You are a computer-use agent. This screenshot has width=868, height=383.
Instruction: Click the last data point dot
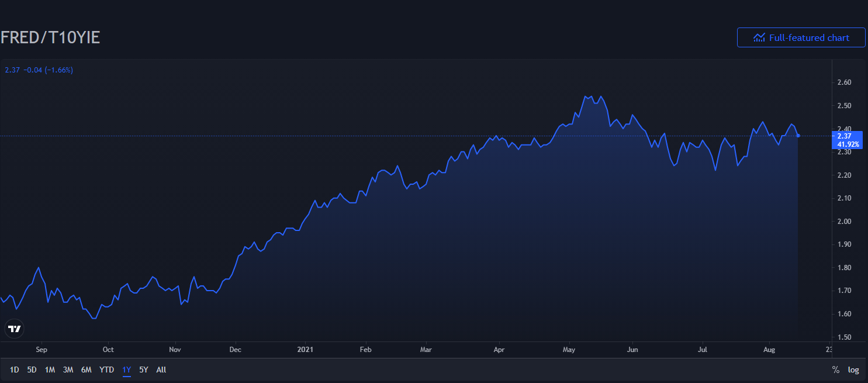pos(798,136)
